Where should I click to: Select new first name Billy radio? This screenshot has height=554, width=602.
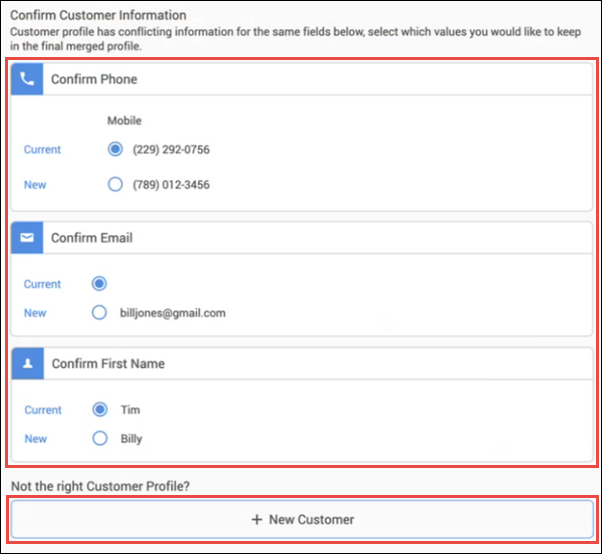[x=100, y=438]
